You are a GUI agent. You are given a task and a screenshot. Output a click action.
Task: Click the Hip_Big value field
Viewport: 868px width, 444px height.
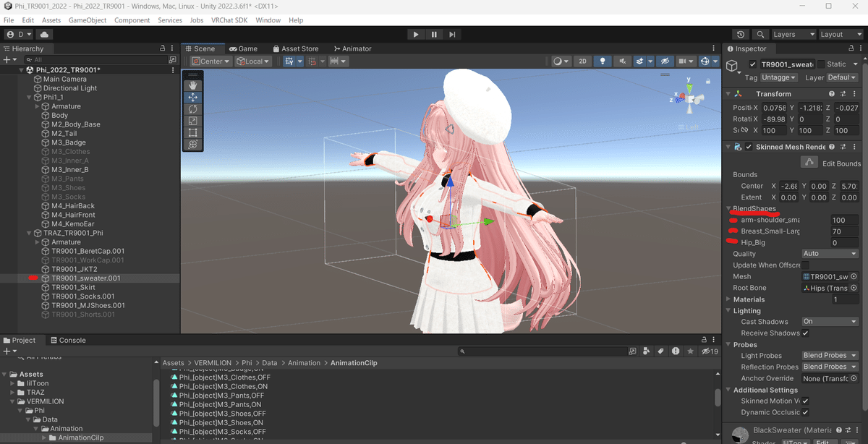[x=844, y=243]
